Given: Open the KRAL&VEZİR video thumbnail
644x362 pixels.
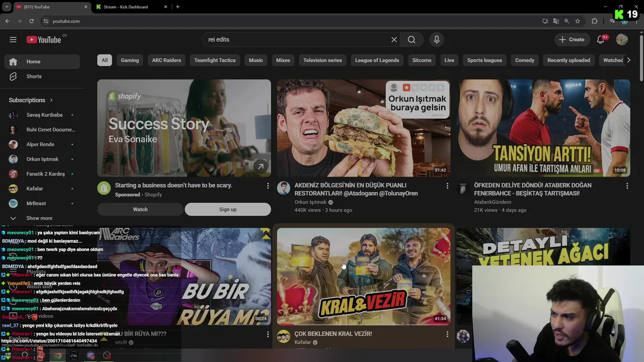Looking at the screenshot, I should [363, 277].
